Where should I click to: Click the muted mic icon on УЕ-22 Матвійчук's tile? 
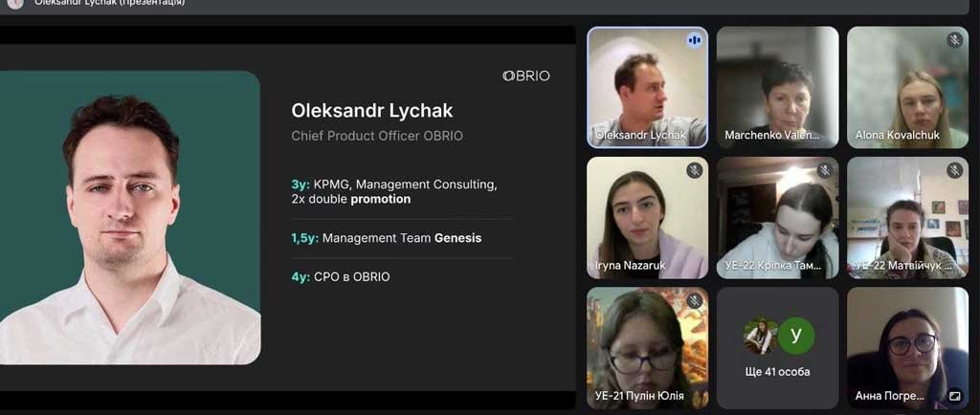954,170
